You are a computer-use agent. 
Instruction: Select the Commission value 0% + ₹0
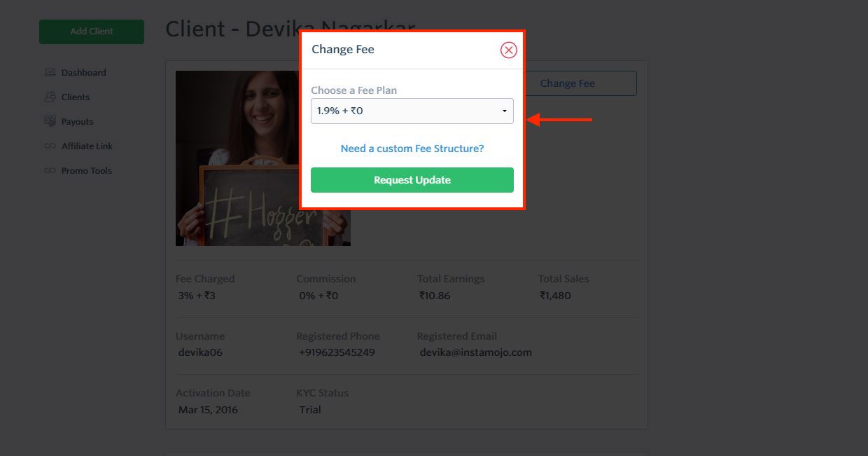[x=318, y=296]
